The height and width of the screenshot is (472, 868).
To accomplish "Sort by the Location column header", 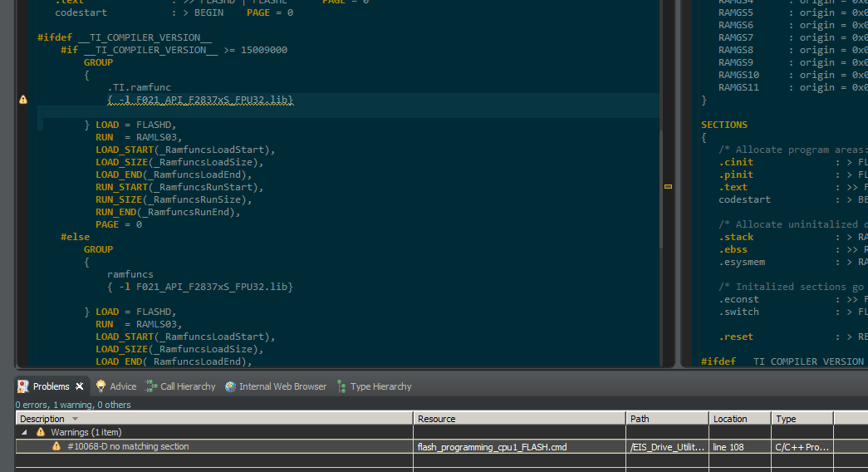I will [x=739, y=419].
